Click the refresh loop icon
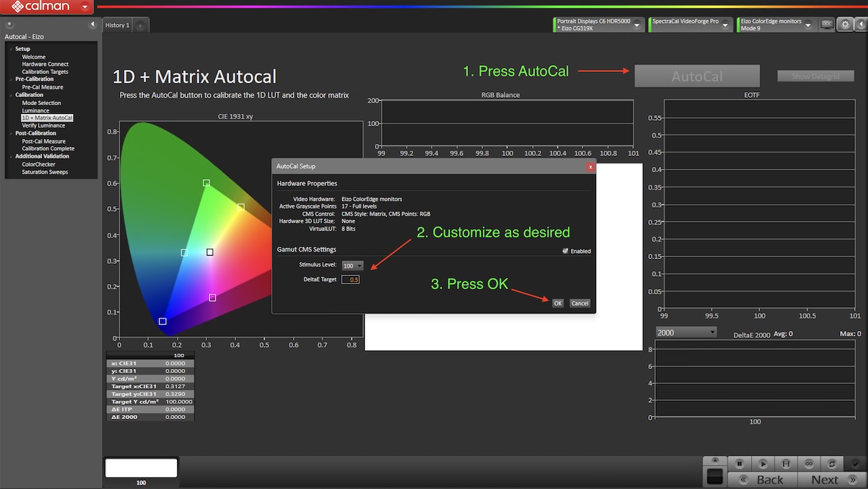 (x=832, y=463)
